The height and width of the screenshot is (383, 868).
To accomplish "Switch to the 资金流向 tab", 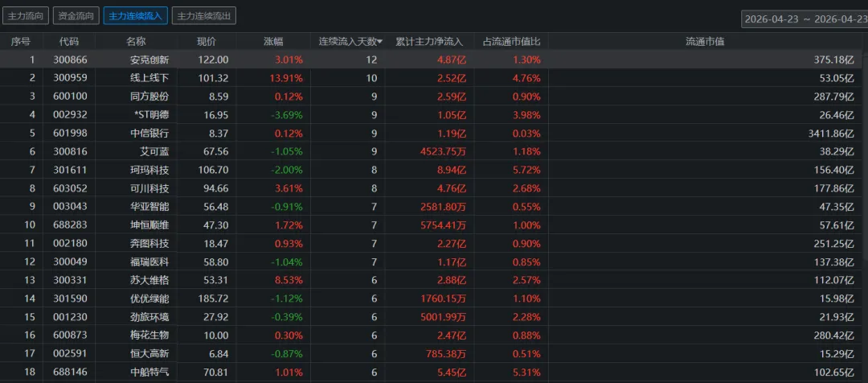I will (76, 15).
